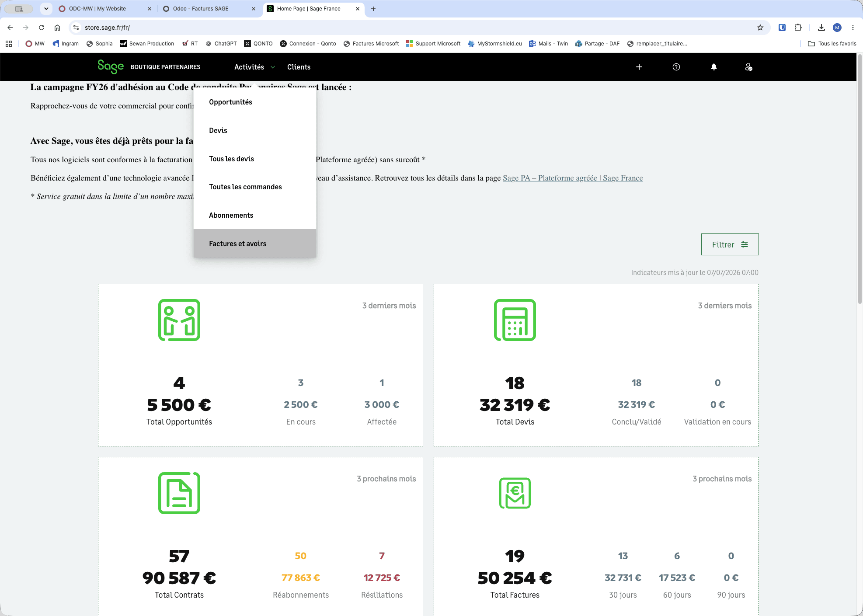863x616 pixels.
Task: Open the Chrome three-dot menu
Action: pyautogui.click(x=853, y=28)
